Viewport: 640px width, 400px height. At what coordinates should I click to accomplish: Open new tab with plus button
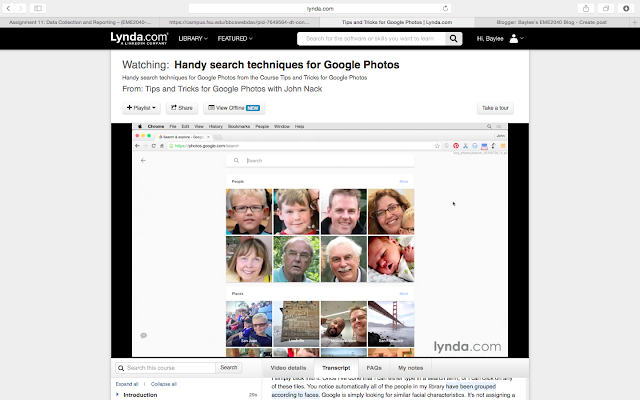point(635,22)
